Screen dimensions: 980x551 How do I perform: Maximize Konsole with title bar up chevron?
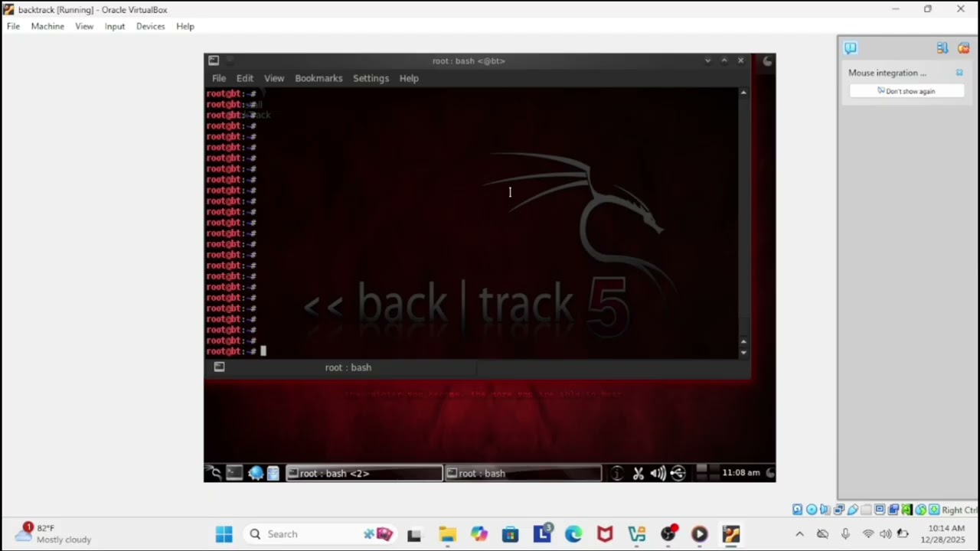click(x=724, y=60)
